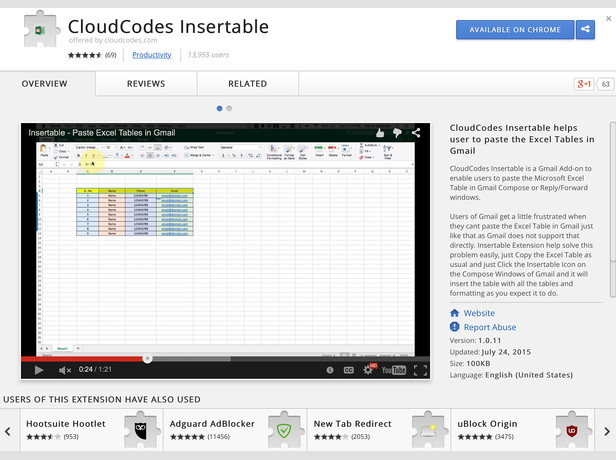Open video settings gear icon
616x460 pixels.
click(368, 370)
